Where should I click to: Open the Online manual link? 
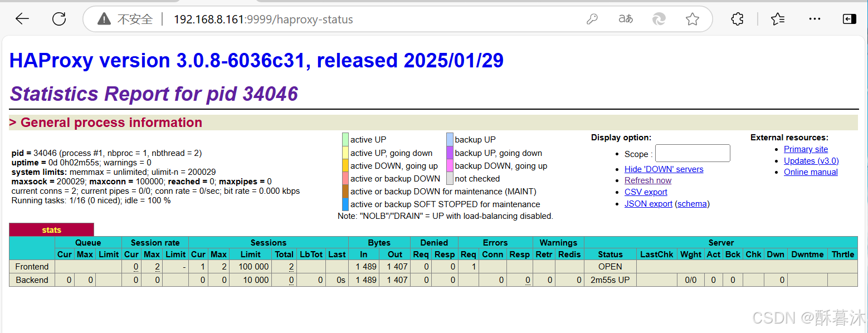811,172
